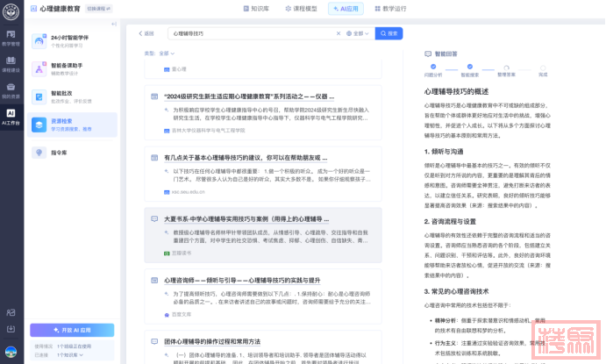This screenshot has width=606, height=364.
Task: Open 教学管理 in the left sidebar
Action: [x=11, y=38]
